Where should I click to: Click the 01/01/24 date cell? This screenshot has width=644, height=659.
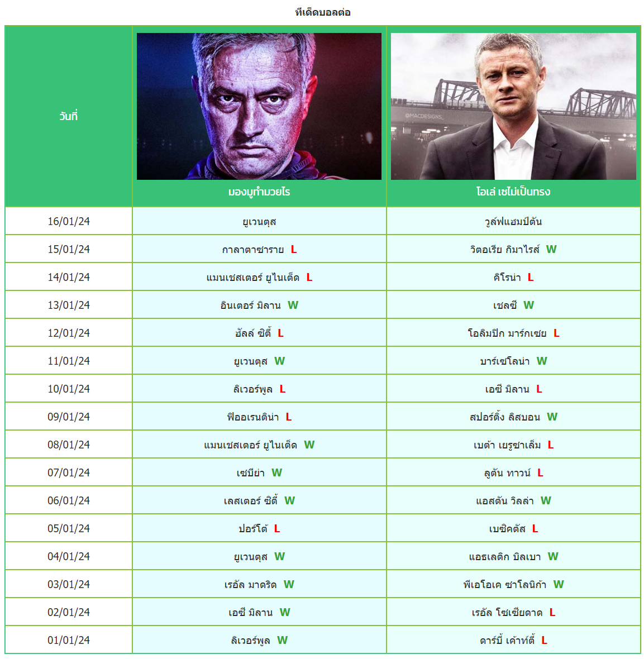point(69,640)
